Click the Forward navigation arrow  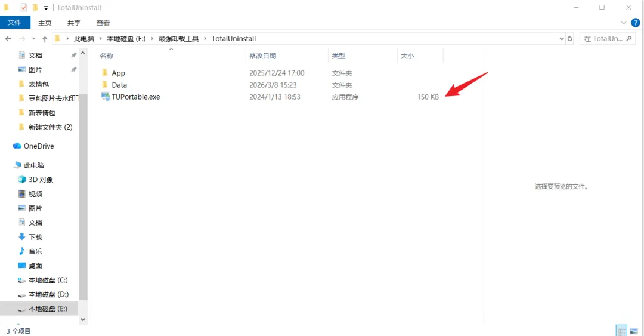(22, 39)
